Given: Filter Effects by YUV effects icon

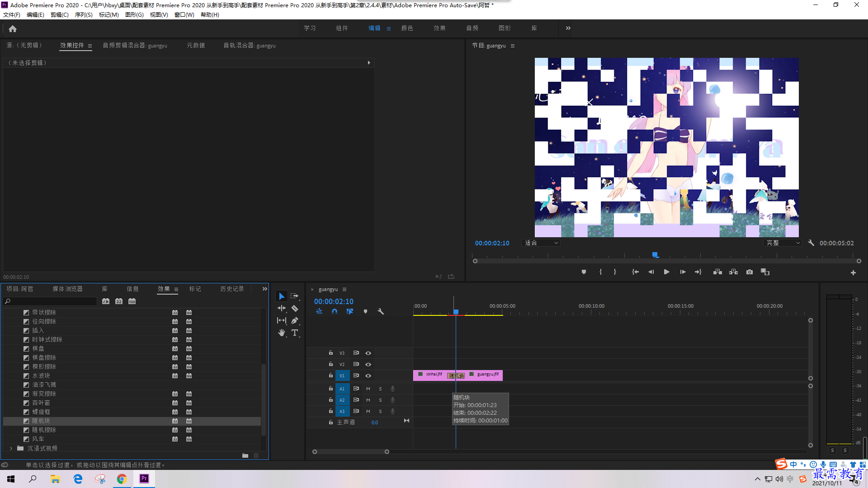Looking at the screenshot, I should 132,301.
